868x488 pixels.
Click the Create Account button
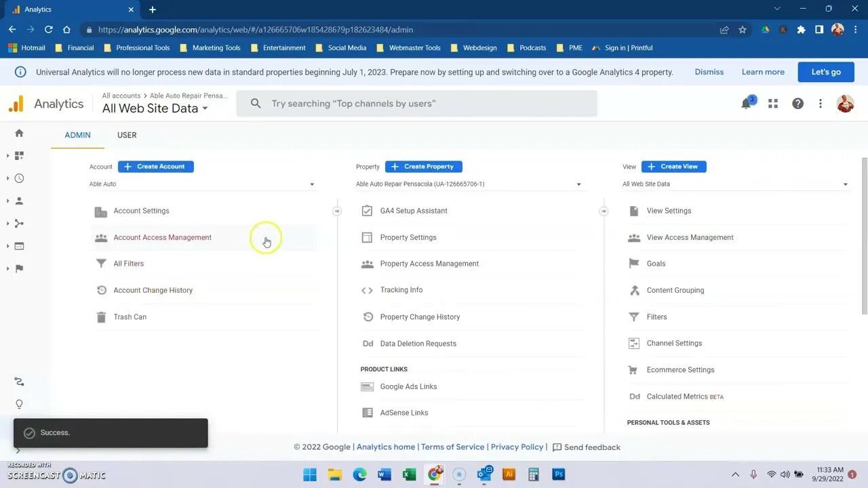pos(156,167)
